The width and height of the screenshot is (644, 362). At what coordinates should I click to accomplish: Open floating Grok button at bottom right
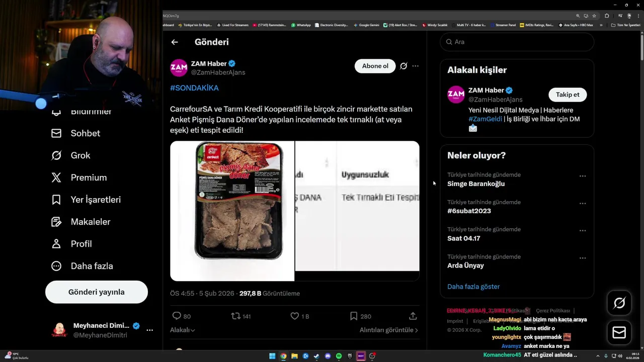(x=619, y=303)
